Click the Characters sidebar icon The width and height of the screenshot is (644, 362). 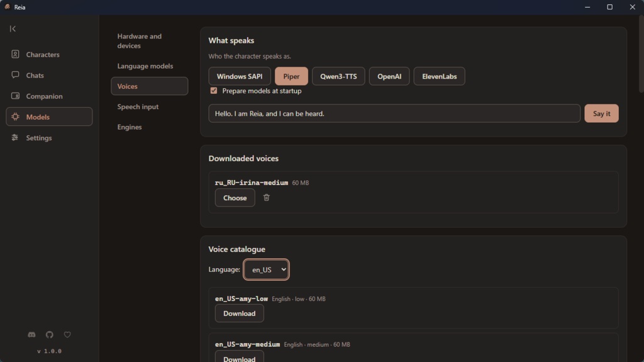(x=15, y=54)
